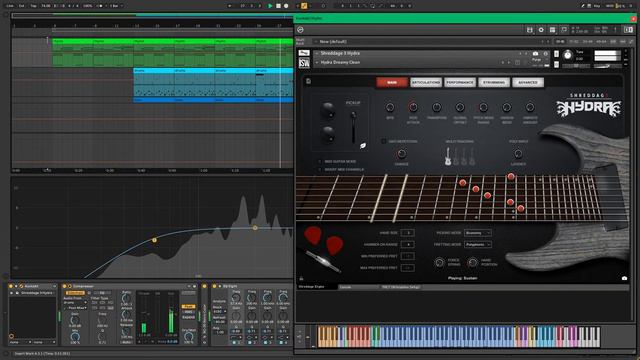Switch to the STRUMMING tab
Screen dimensions: 640x360
[x=494, y=82]
